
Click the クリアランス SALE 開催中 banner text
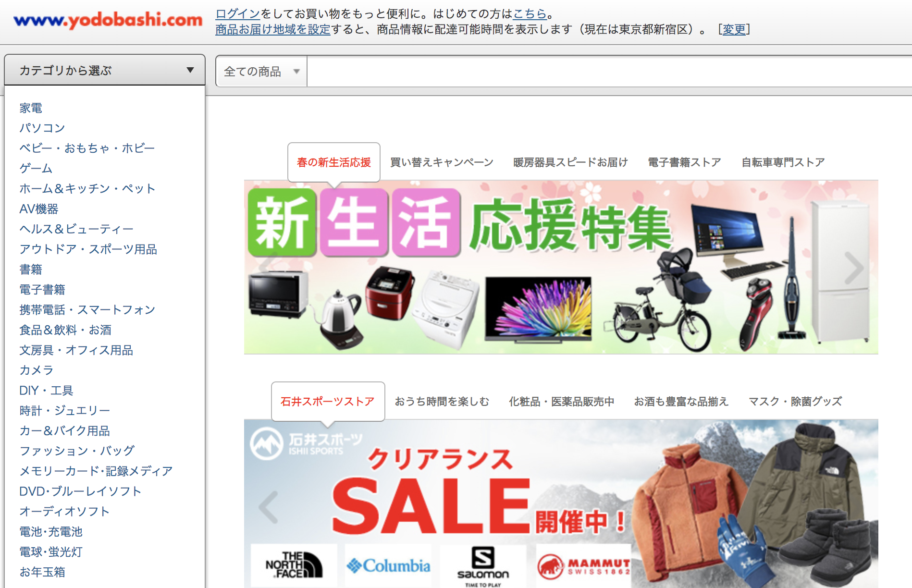pyautogui.click(x=479, y=491)
